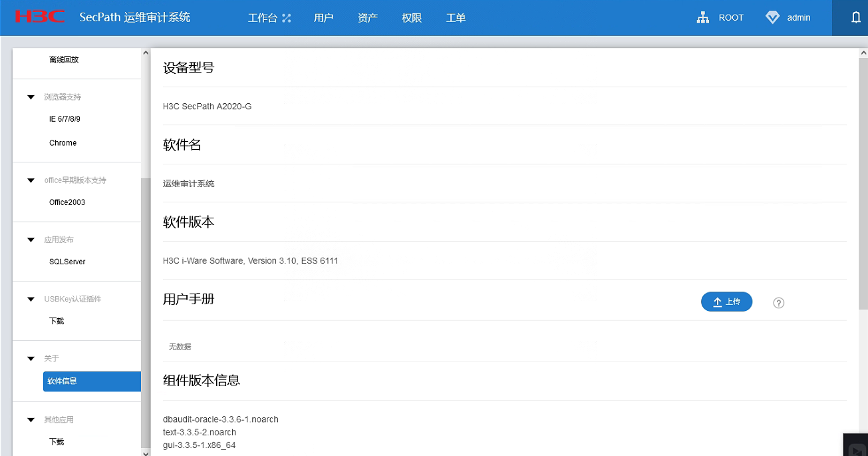
Task: Select 软件信息 in sidebar
Action: [x=92, y=381]
